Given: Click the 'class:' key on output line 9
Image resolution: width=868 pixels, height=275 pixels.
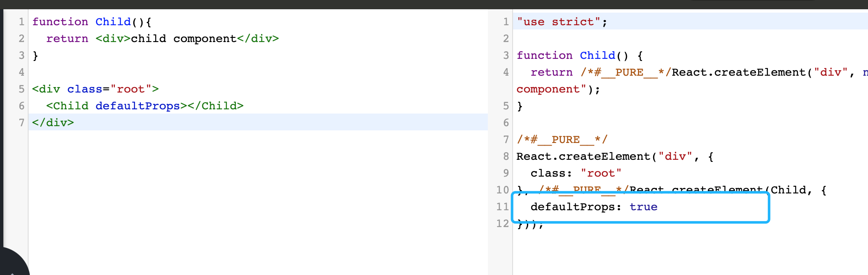Looking at the screenshot, I should pos(551,173).
